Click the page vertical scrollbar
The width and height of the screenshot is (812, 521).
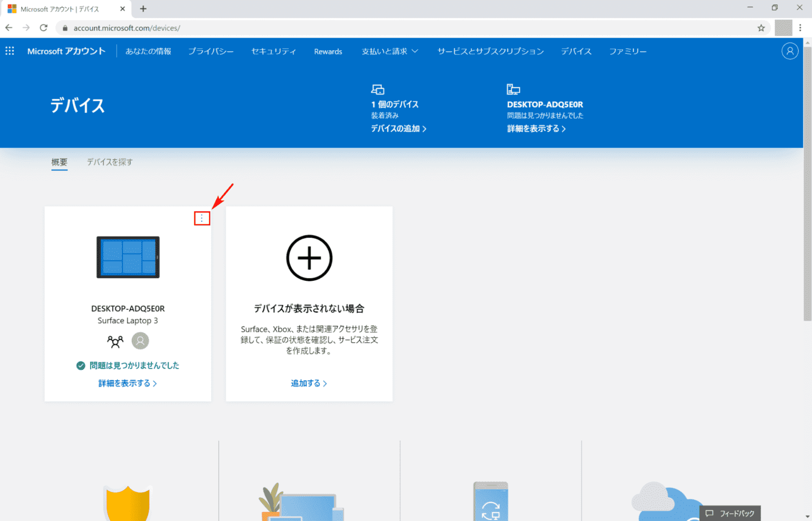808,183
